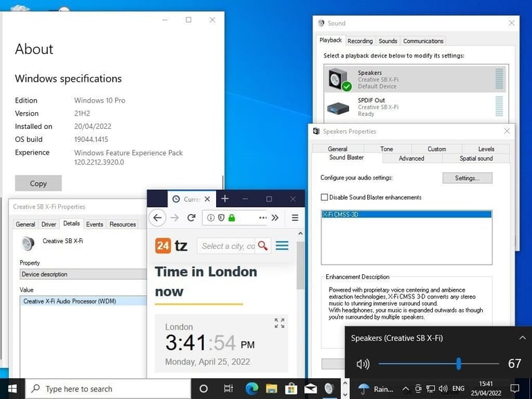Click the red search magnifier icon
532x399 pixels.
click(x=263, y=246)
